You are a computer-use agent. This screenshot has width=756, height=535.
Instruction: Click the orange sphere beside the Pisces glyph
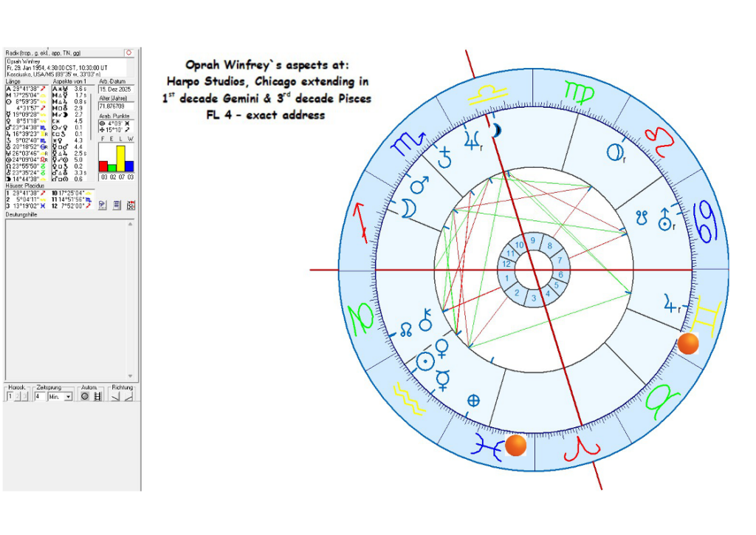pos(515,444)
